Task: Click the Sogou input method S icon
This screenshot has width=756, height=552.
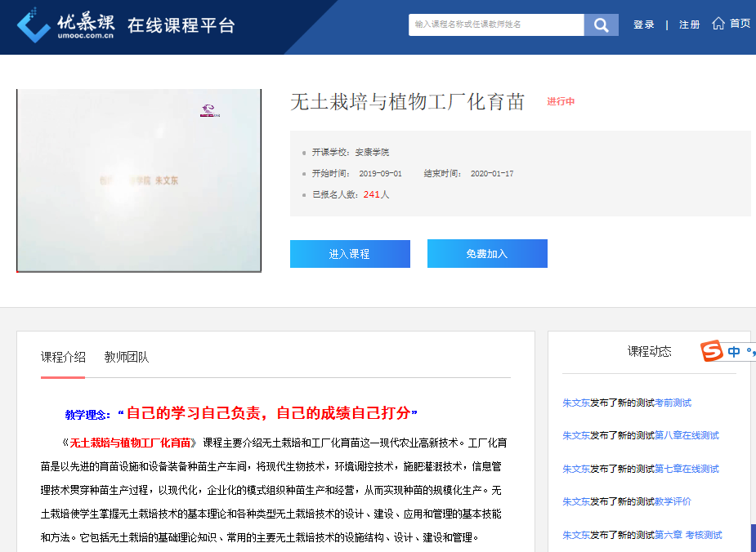Action: tap(712, 351)
